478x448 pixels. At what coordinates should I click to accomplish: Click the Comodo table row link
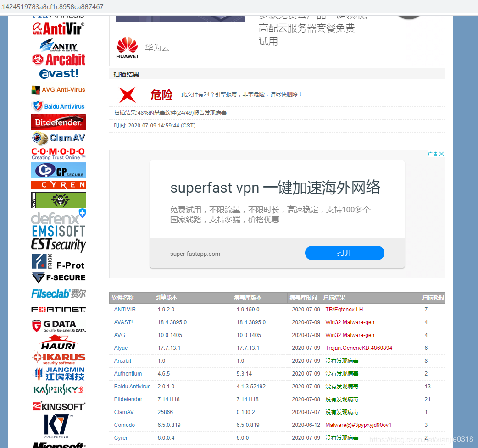click(124, 425)
